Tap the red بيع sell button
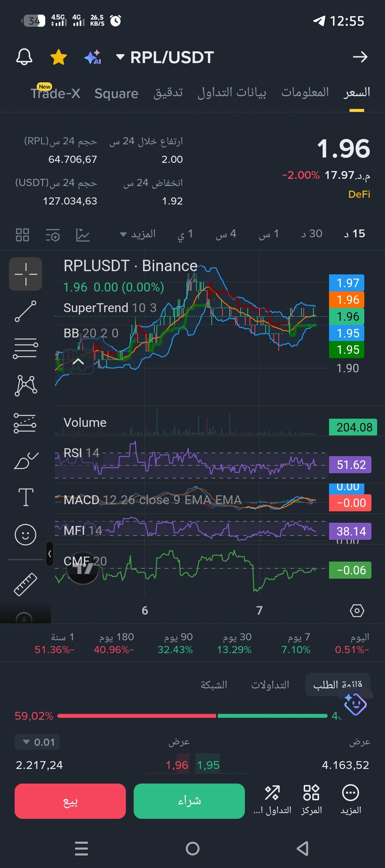 click(70, 801)
